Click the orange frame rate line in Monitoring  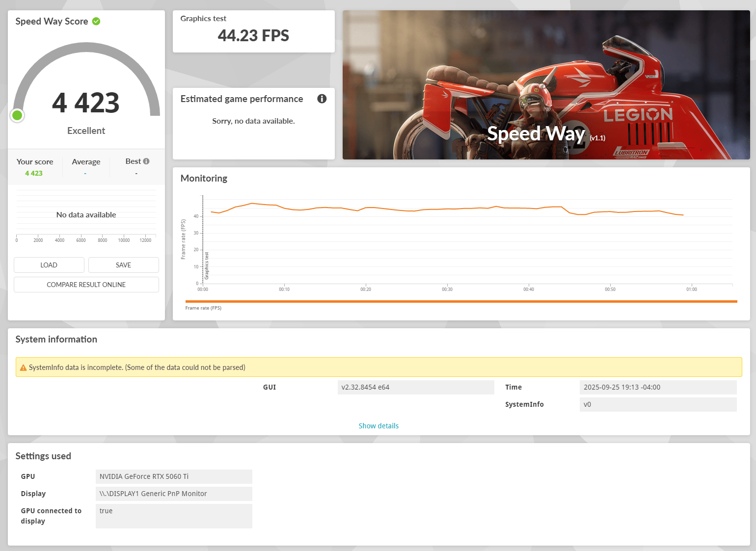[447, 209]
